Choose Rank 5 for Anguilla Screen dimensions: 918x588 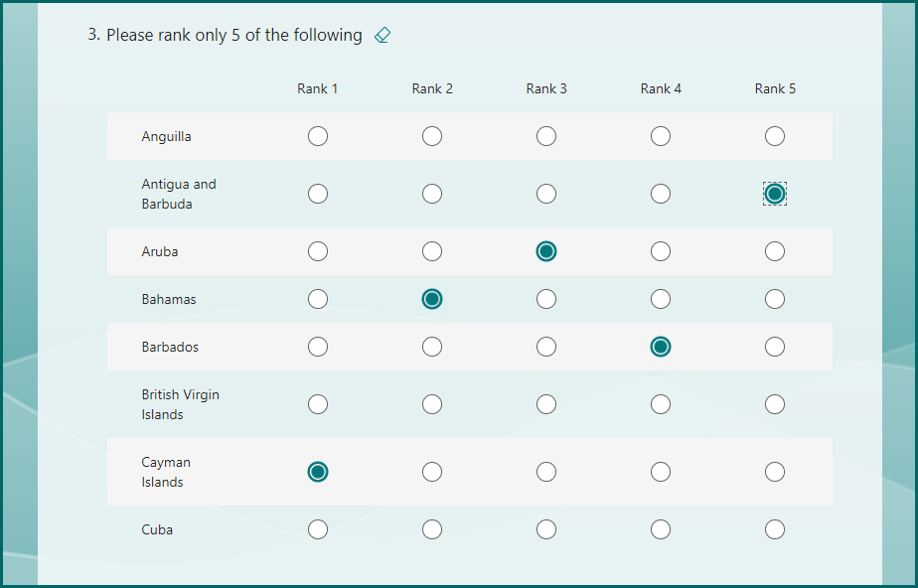pyautogui.click(x=775, y=136)
